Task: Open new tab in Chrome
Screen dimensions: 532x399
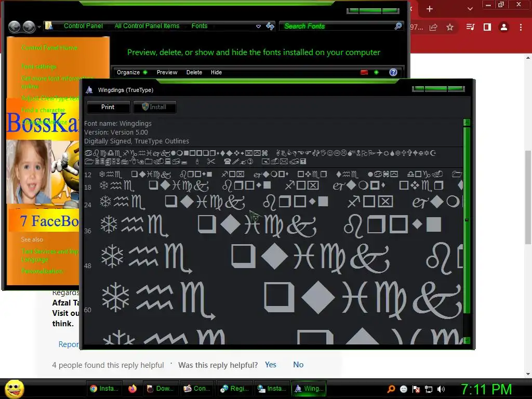Action: (x=430, y=9)
